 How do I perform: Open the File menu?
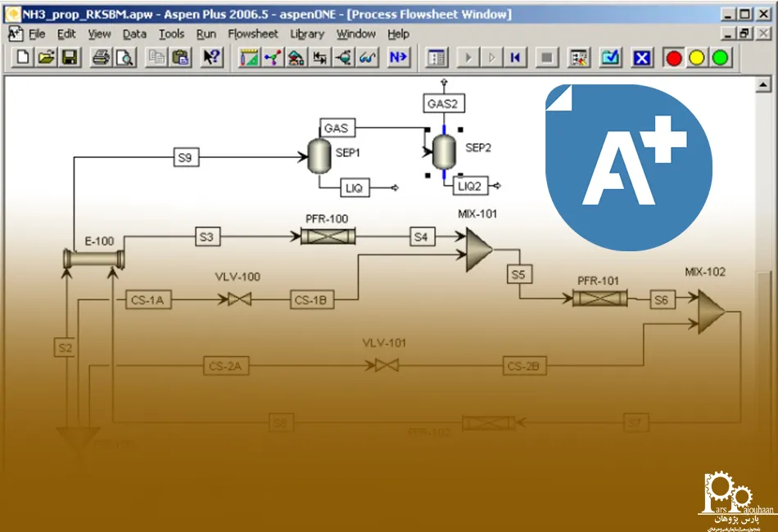click(37, 34)
